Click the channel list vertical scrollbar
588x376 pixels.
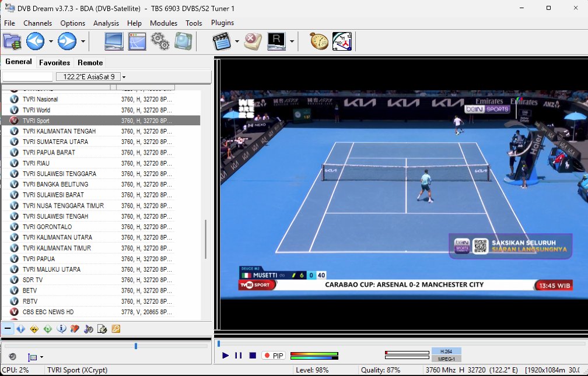click(206, 239)
